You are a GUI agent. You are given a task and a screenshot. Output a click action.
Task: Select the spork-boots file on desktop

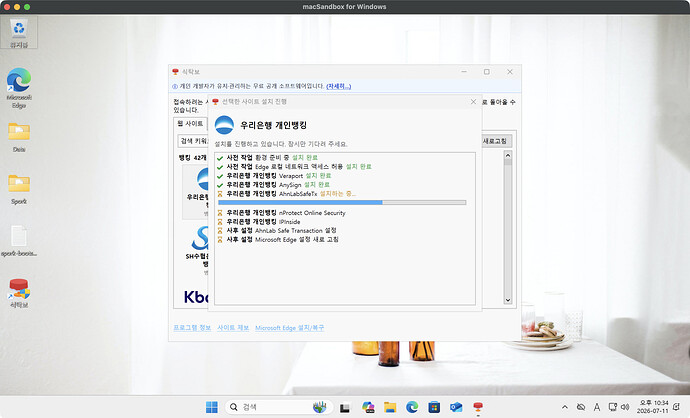point(19,241)
